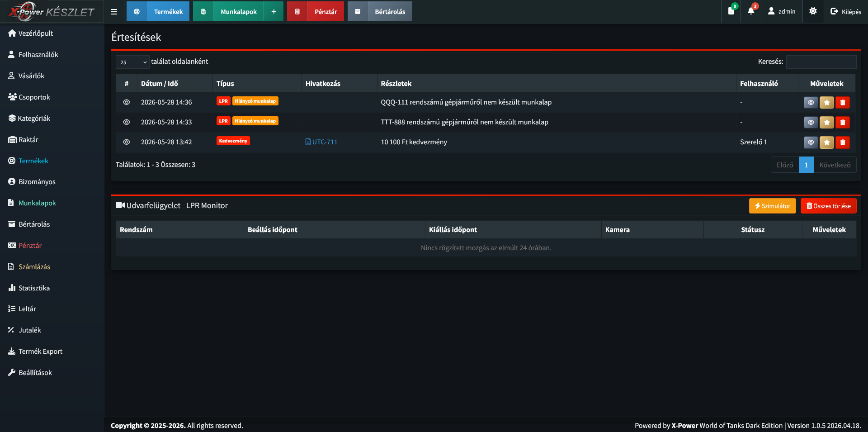Toggle read status eye on 14:36 row

[x=127, y=102]
